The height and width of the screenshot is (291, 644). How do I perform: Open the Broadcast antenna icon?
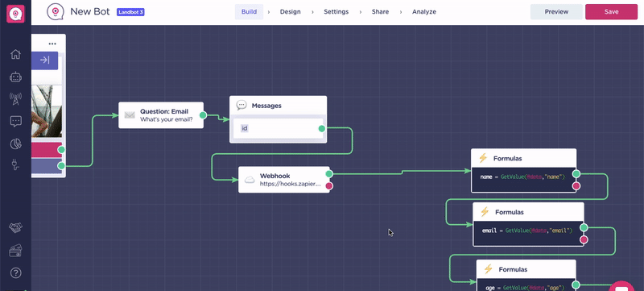point(15,99)
